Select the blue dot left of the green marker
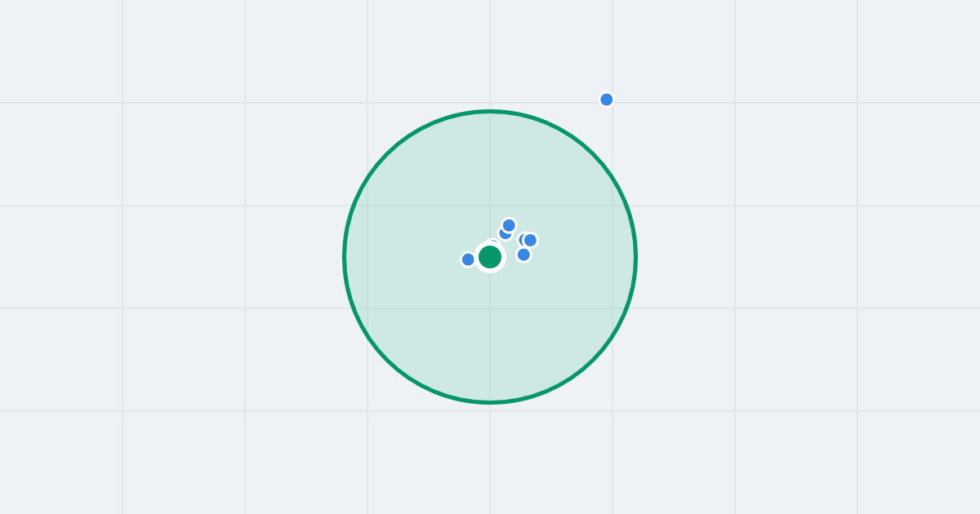Viewport: 980px width, 514px height. [x=468, y=259]
